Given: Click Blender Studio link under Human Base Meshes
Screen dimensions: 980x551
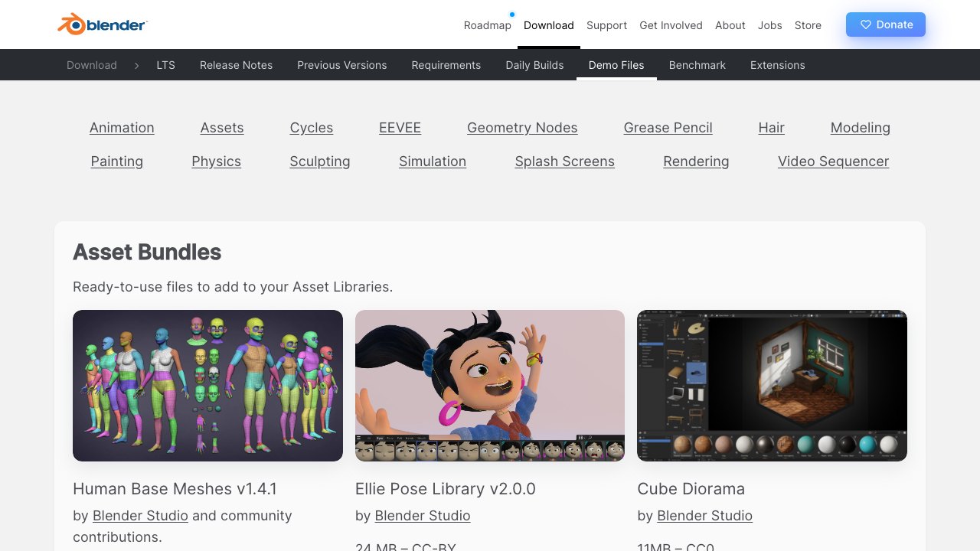Looking at the screenshot, I should (140, 516).
